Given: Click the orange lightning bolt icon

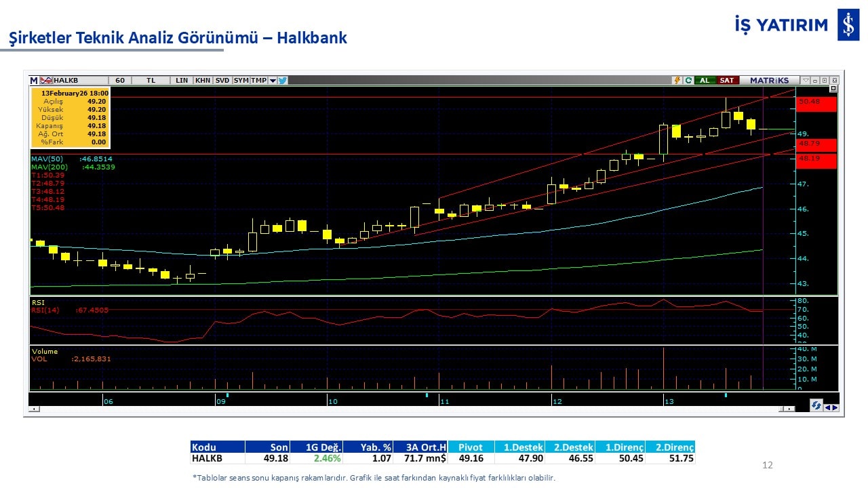Looking at the screenshot, I should click(x=677, y=80).
